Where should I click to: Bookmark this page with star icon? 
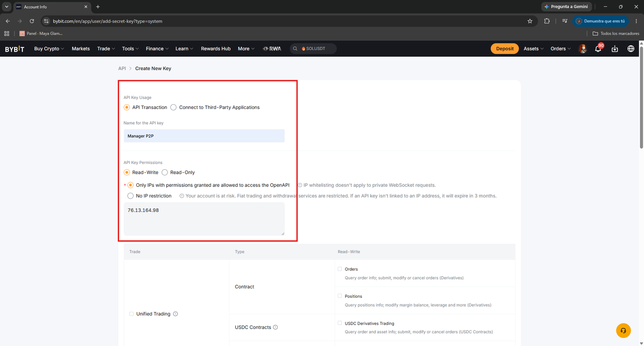point(530,21)
